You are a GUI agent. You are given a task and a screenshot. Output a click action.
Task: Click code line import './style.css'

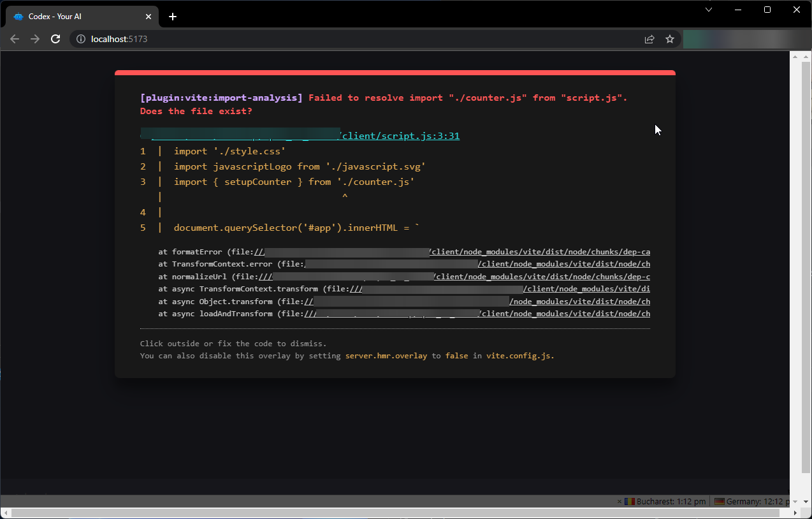coord(229,151)
